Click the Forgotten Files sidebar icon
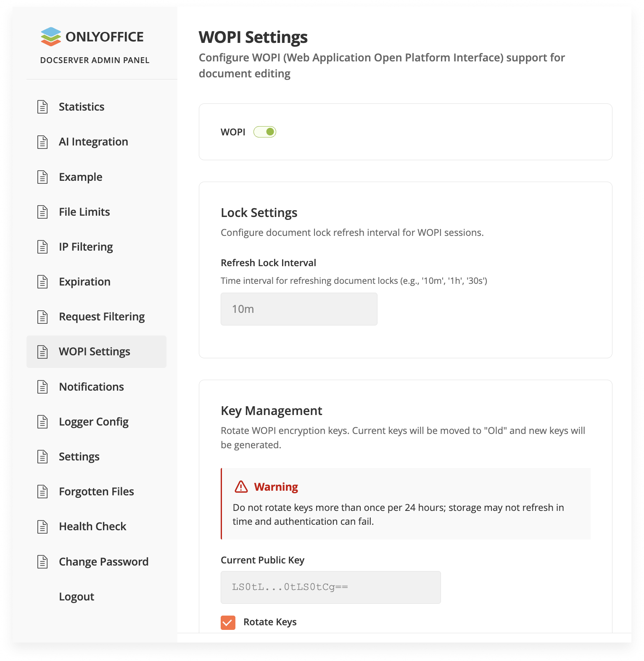This screenshot has width=644, height=661. (x=42, y=492)
